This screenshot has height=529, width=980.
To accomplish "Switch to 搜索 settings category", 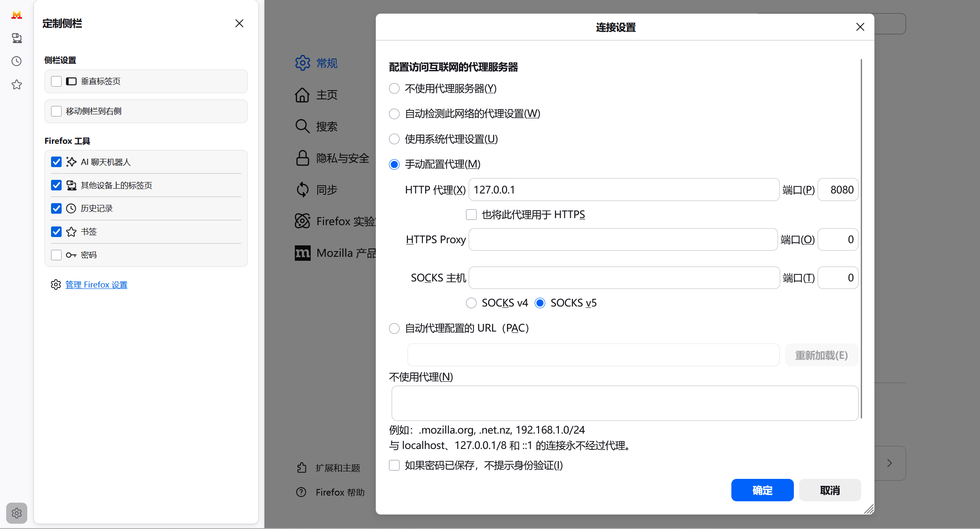I will coord(327,127).
